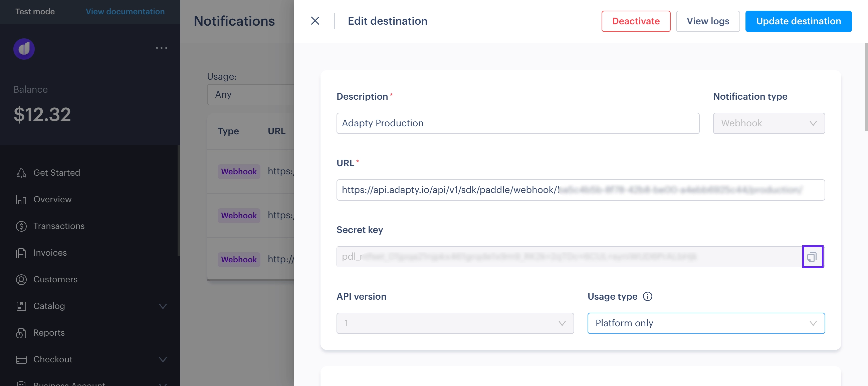Click the Update destination button

click(x=799, y=21)
